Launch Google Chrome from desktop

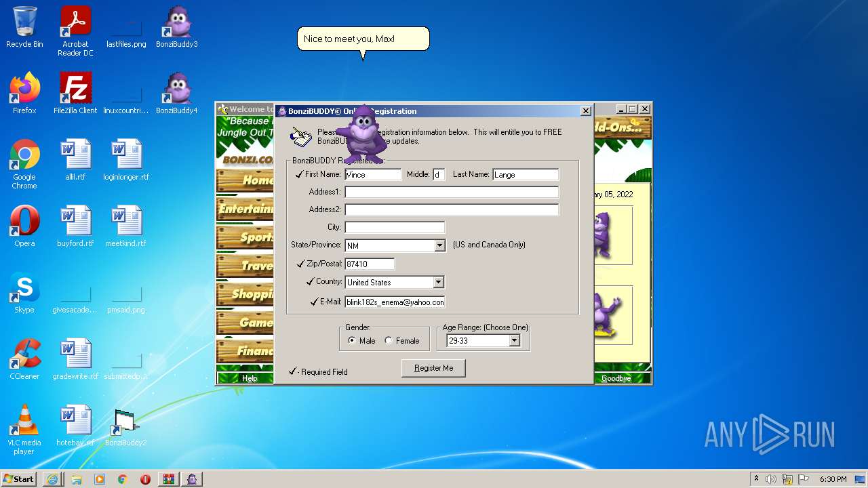tap(24, 164)
